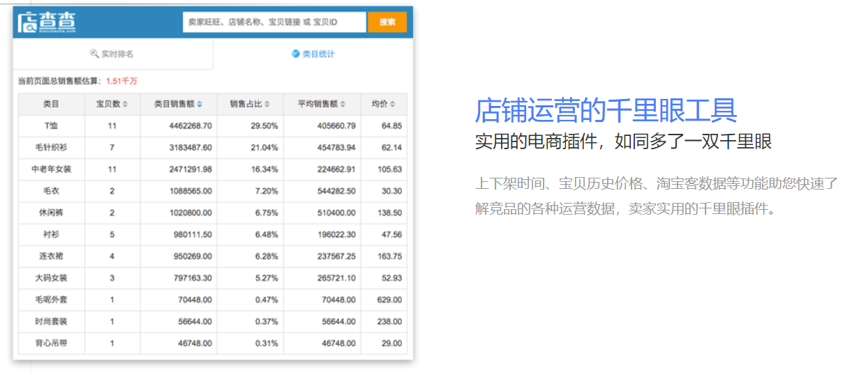Select the 毛针织衫 category row

tap(212, 148)
